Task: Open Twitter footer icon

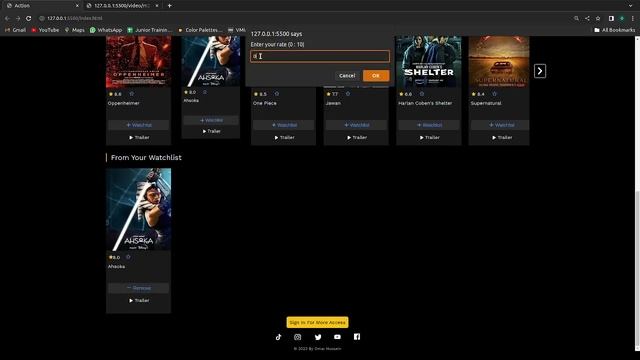Action: [x=318, y=337]
